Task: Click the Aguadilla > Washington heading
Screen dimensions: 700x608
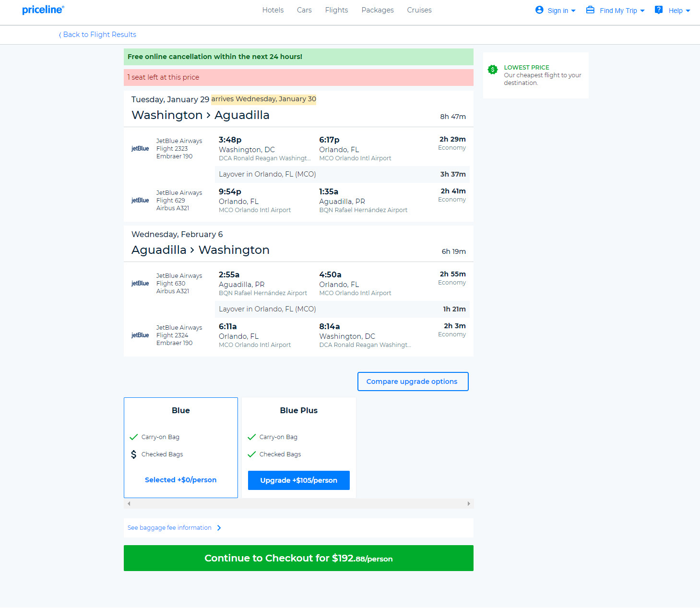Action: (201, 250)
